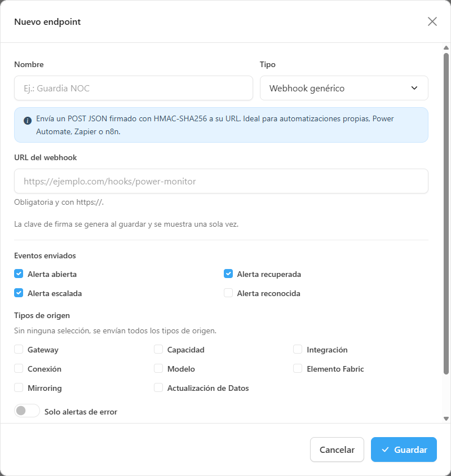Viewport: 451px width, 476px height.
Task: Focus the Nombre input field
Action: coord(134,88)
